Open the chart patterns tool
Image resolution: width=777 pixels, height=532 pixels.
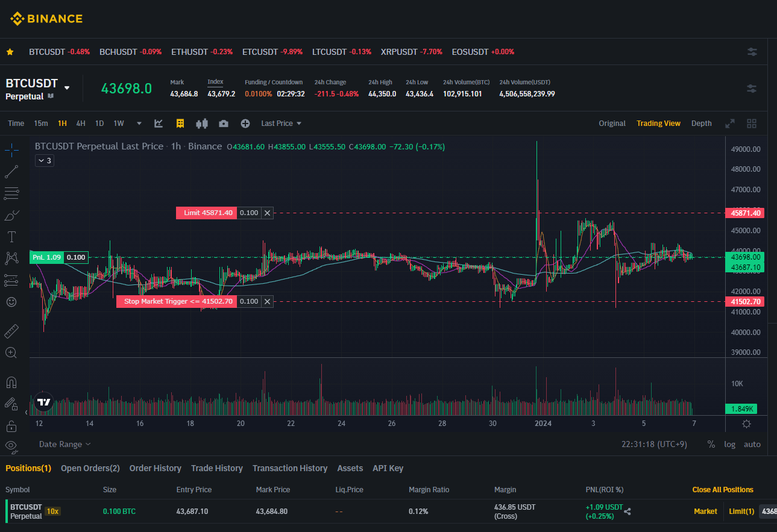point(11,258)
